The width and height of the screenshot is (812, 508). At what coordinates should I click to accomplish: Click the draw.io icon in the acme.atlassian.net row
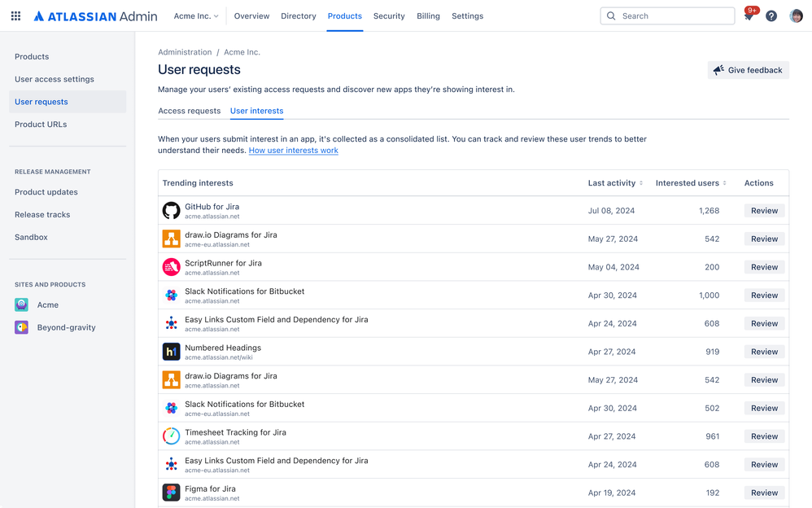tap(172, 380)
